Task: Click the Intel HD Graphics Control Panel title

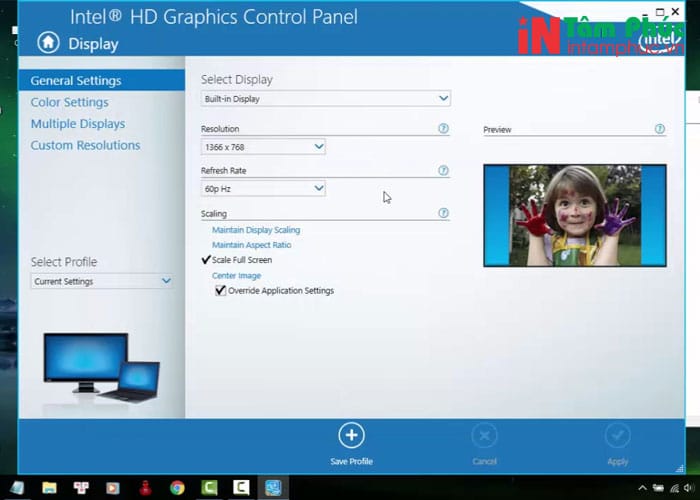Action: click(214, 17)
